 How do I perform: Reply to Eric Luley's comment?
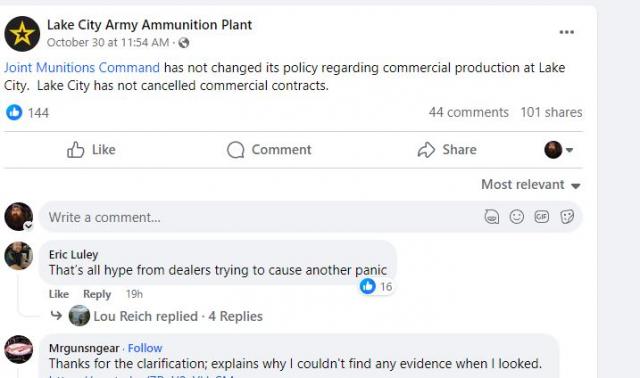pos(97,294)
